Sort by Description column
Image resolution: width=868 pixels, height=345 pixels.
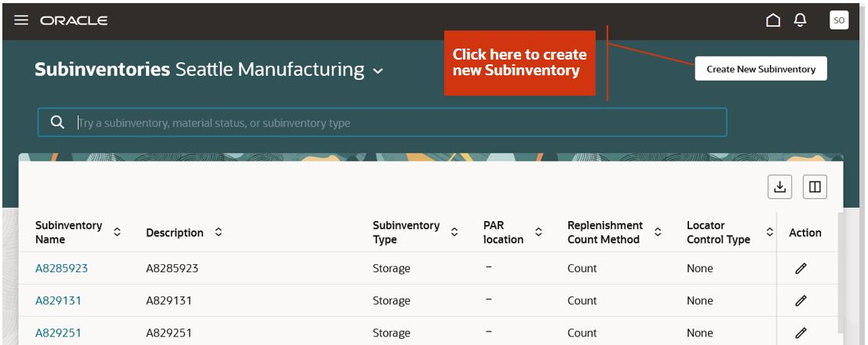point(219,232)
